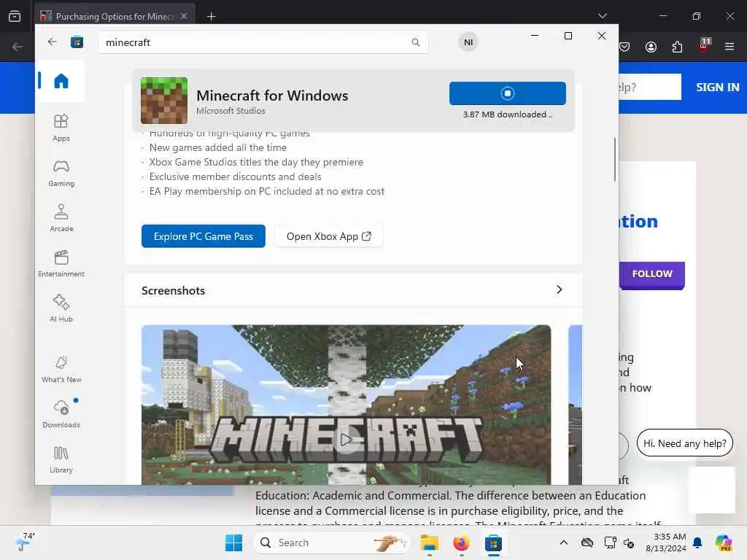Click the Store window vertical scrollbar
The width and height of the screenshot is (747, 560).
(615, 160)
